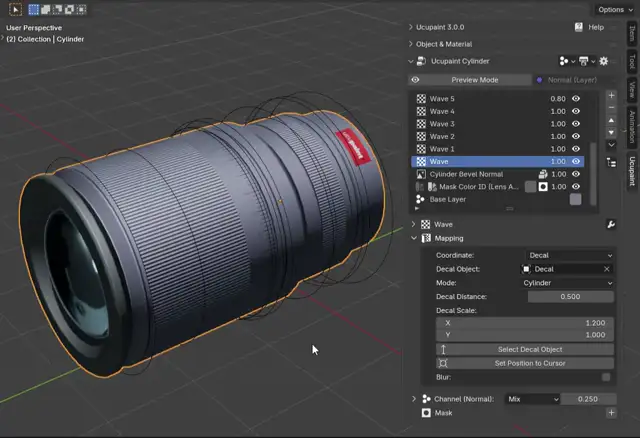Hide the selected Wave layer

[x=576, y=161]
